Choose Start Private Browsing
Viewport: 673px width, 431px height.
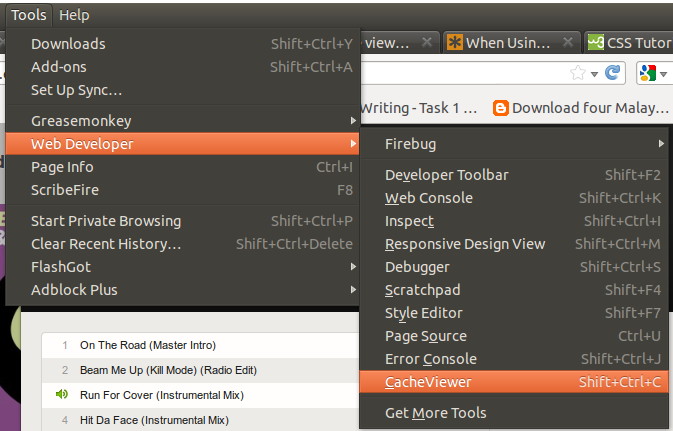183,221
